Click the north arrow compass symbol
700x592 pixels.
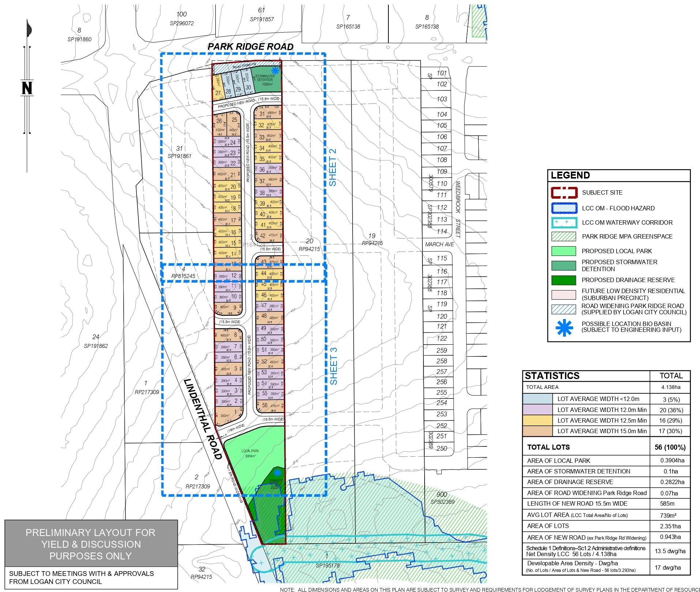click(28, 89)
